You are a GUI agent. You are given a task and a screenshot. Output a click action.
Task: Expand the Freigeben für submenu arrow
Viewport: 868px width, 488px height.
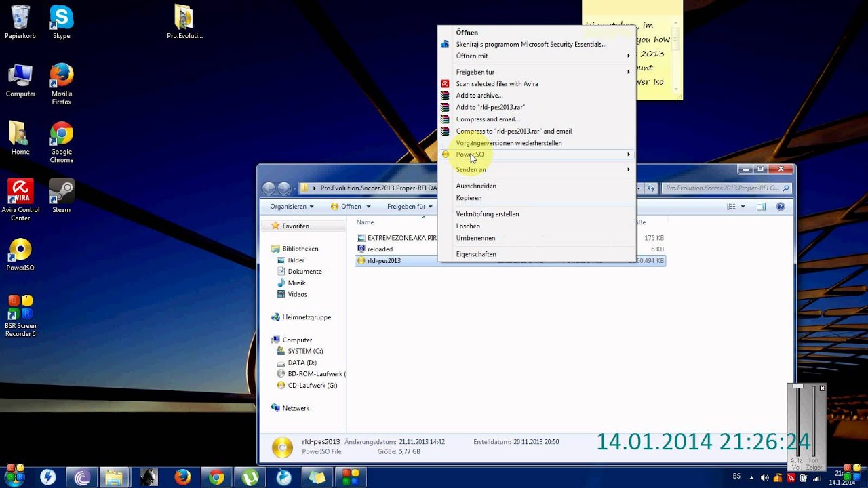(x=629, y=72)
